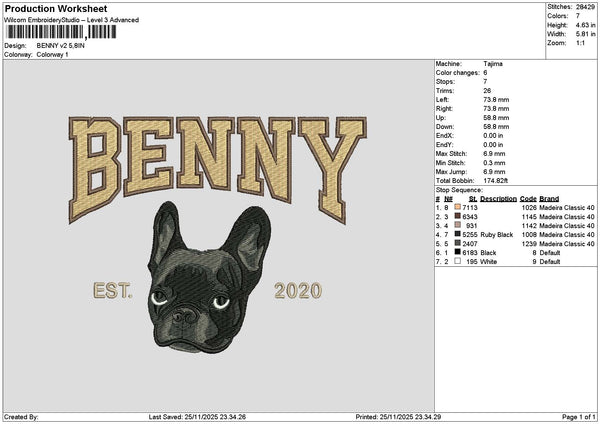Click the Left label
The height and width of the screenshot is (424, 600).
[442, 99]
